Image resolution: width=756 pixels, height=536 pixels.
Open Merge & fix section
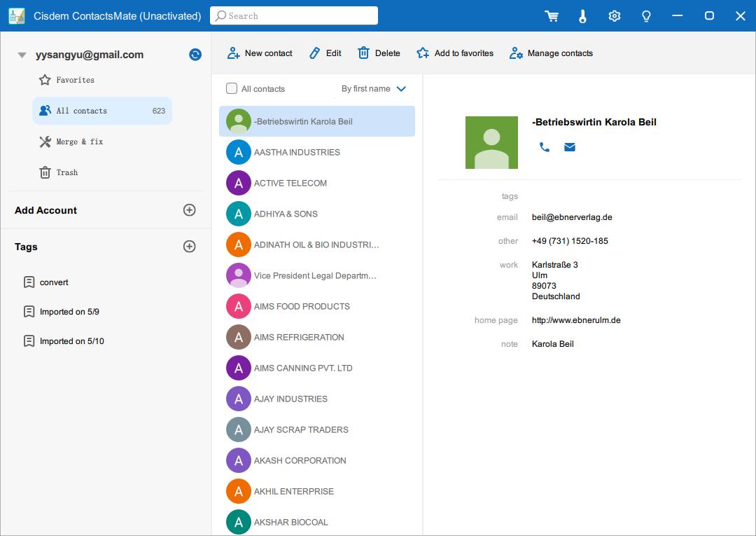pyautogui.click(x=79, y=142)
